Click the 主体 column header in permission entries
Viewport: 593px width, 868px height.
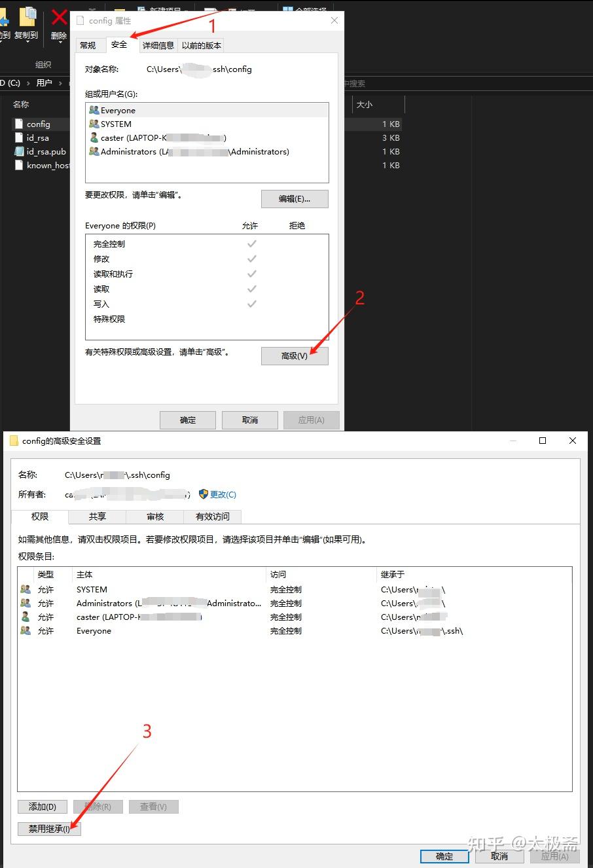click(x=84, y=574)
